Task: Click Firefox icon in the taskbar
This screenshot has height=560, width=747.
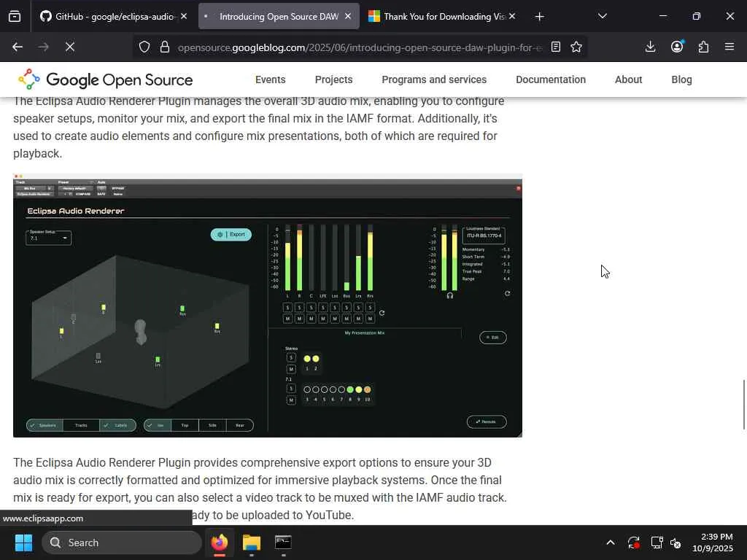Action: (219, 542)
